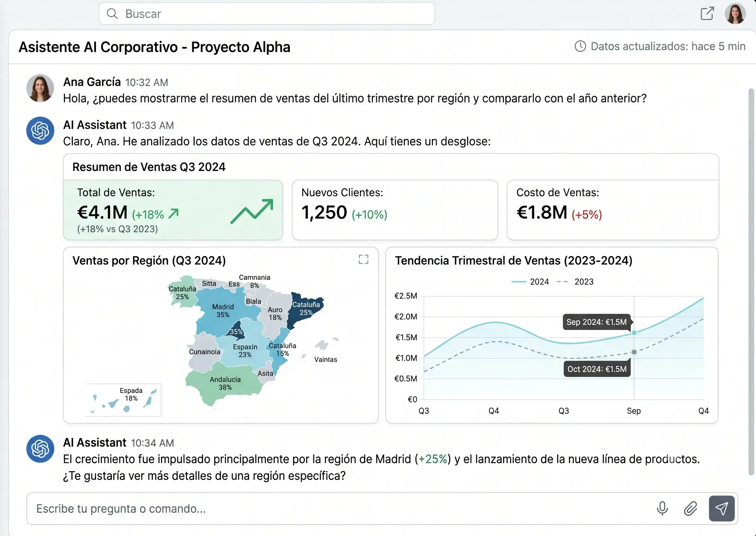Image resolution: width=756 pixels, height=536 pixels.
Task: Select the Auro 18% map region
Action: [x=275, y=313]
